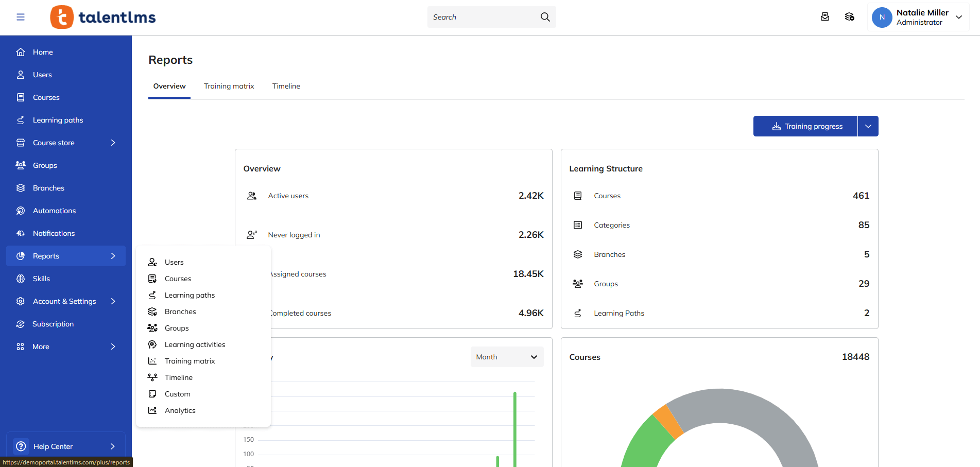The height and width of the screenshot is (467, 980).
Task: Open the hamburger menu to collapse sidebar
Action: pyautogui.click(x=21, y=17)
